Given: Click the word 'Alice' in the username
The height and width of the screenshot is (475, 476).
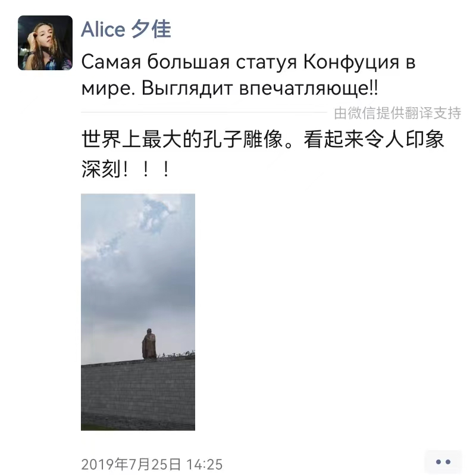Looking at the screenshot, I should pos(103,30).
